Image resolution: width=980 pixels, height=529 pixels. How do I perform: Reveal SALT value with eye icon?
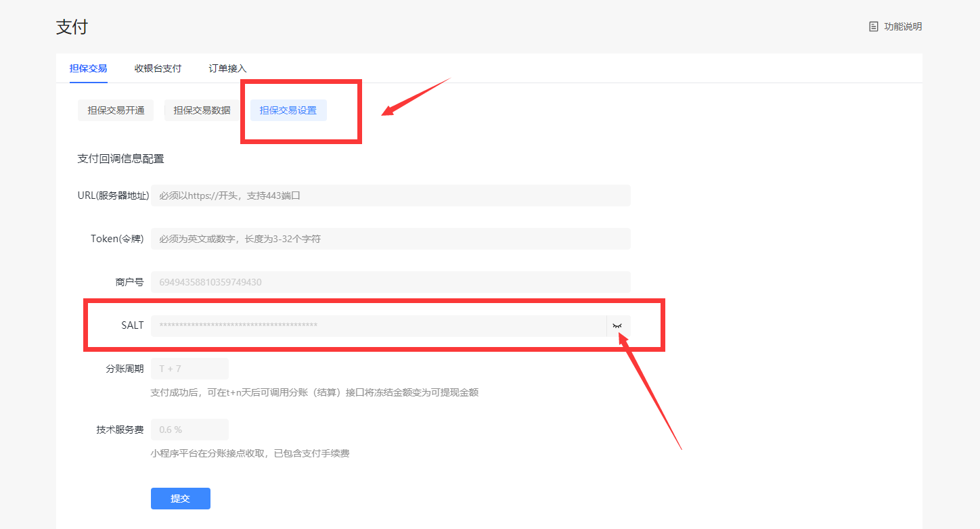click(x=617, y=325)
